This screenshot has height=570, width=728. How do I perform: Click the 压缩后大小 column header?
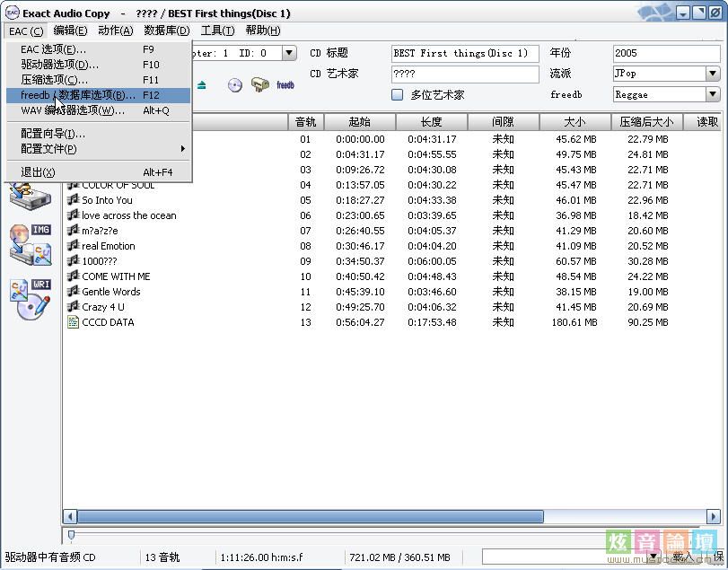coord(646,122)
